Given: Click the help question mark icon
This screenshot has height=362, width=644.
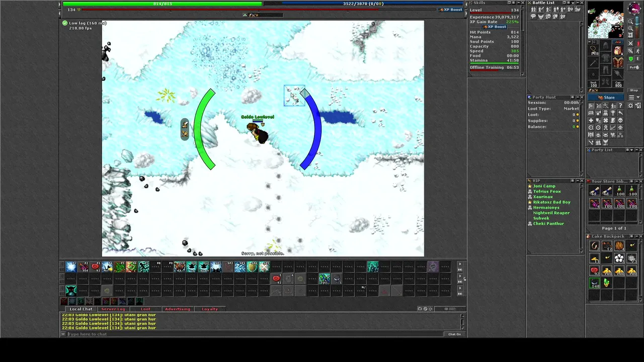Looking at the screenshot, I should click(x=620, y=106).
